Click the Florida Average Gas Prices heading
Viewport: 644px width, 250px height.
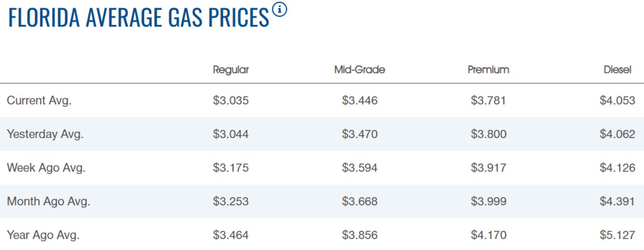pyautogui.click(x=139, y=17)
